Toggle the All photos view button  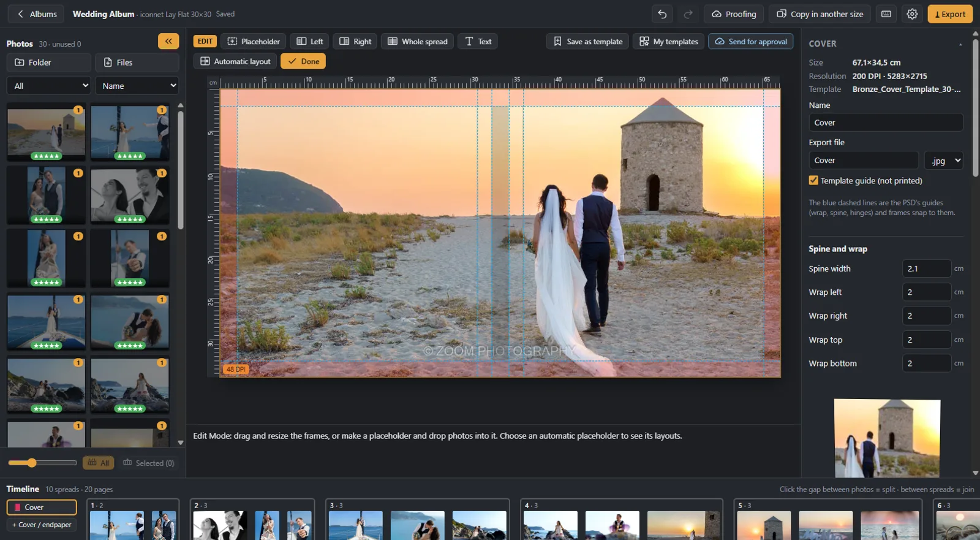pos(99,463)
